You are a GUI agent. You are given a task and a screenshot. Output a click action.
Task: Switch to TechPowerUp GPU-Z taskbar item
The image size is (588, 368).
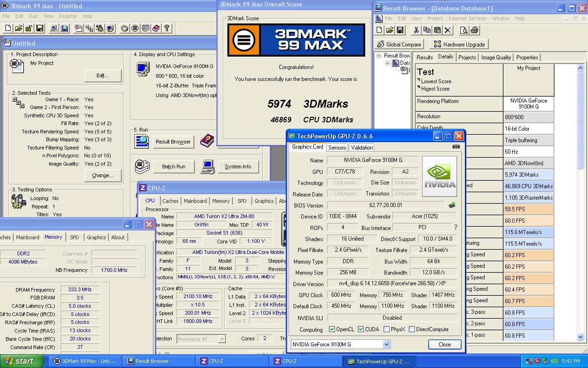(380, 361)
